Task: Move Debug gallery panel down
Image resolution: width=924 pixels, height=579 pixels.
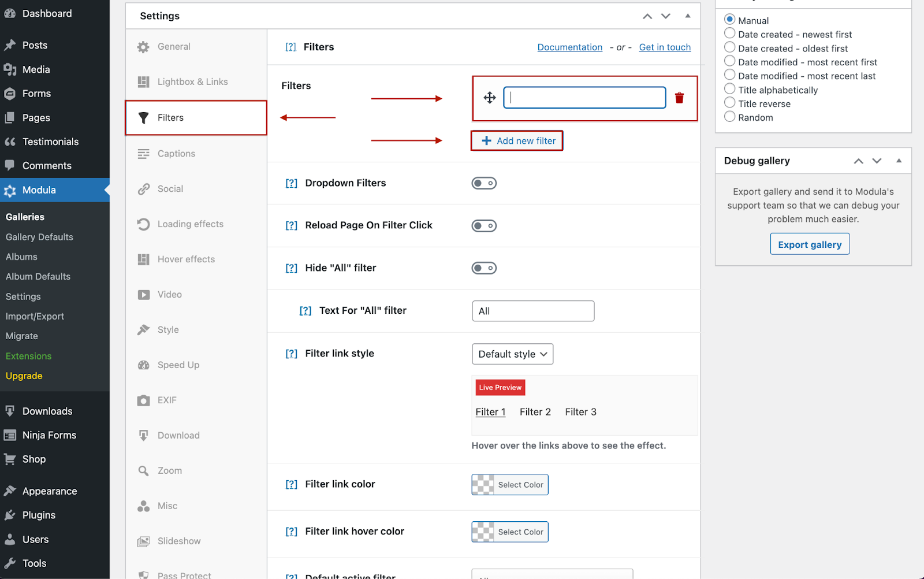Action: 877,161
